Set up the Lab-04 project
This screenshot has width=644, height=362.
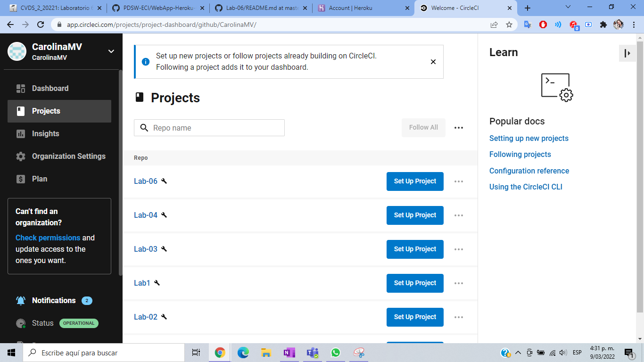coord(415,215)
